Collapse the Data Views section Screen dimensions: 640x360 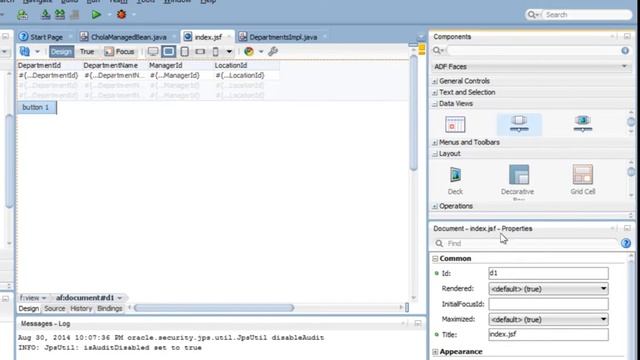(x=435, y=104)
